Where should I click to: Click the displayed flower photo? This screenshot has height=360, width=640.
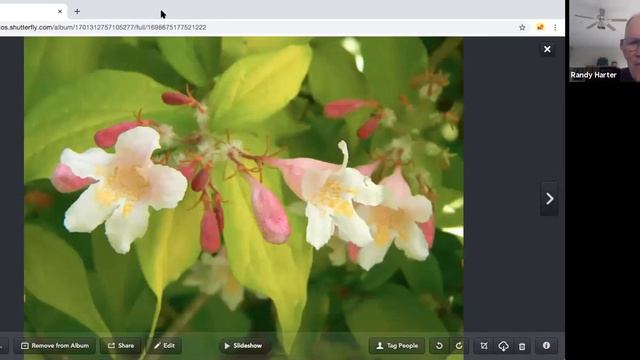tap(244, 198)
